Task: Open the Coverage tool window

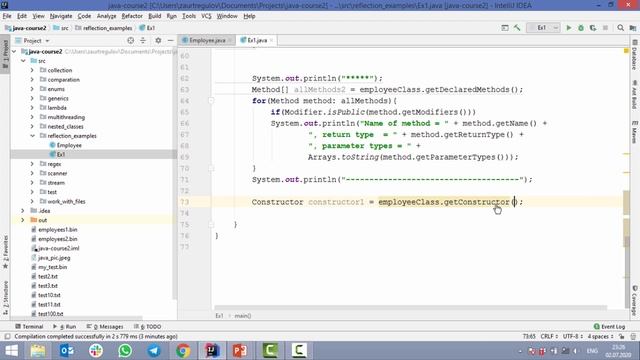Action: 635,300
